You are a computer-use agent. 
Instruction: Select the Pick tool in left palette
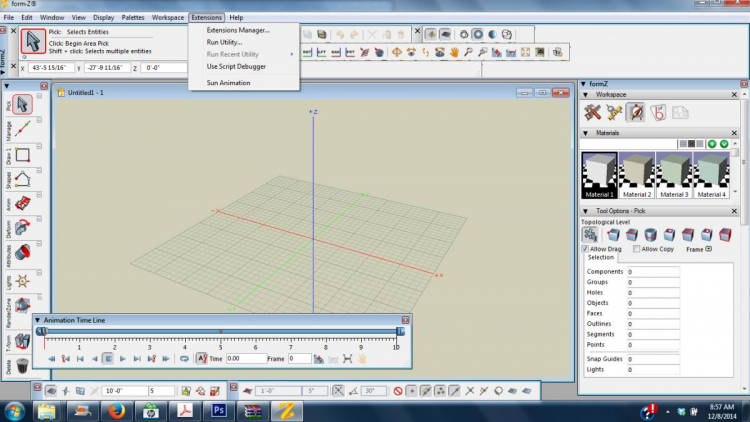pyautogui.click(x=22, y=104)
